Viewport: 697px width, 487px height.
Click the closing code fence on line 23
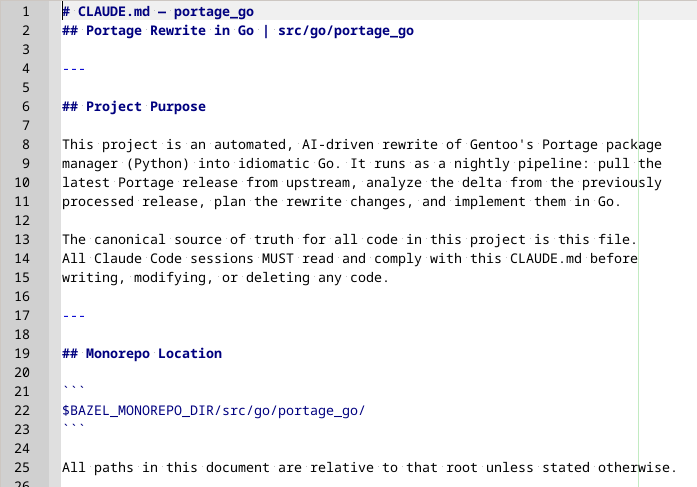73,426
